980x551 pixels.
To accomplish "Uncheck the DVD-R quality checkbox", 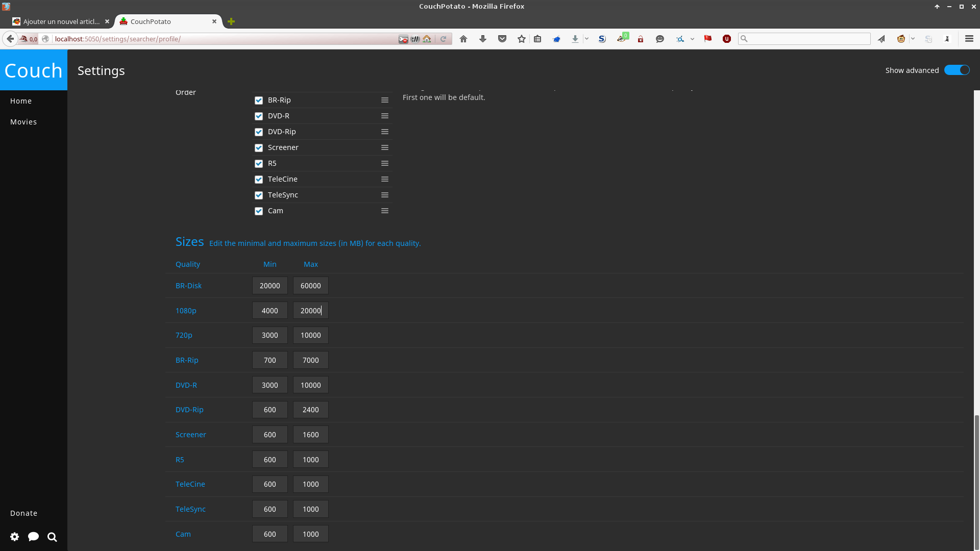I will [x=259, y=116].
